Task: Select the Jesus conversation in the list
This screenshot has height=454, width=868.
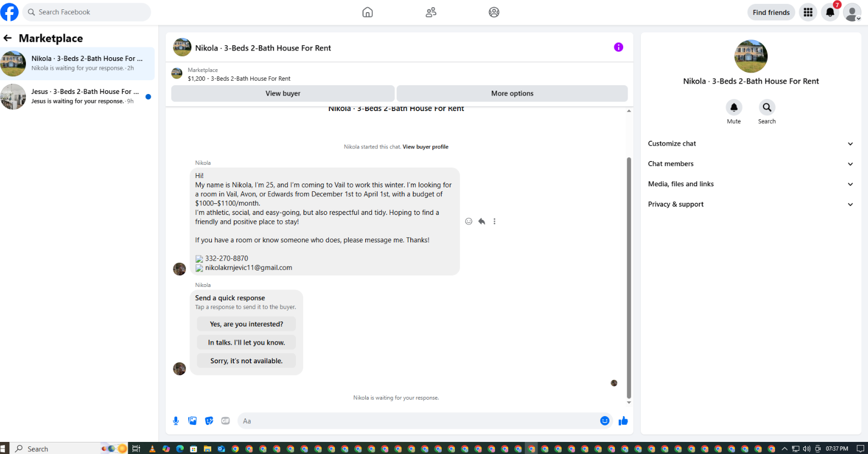Action: (77, 97)
